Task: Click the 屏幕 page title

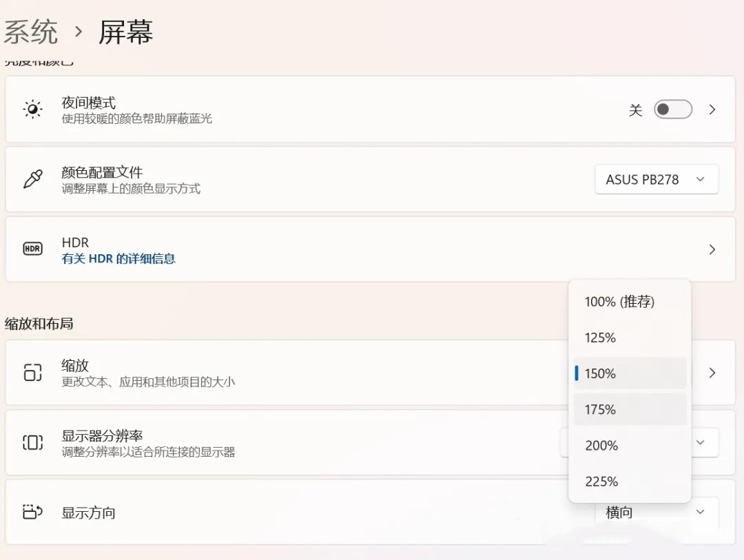Action: click(126, 32)
